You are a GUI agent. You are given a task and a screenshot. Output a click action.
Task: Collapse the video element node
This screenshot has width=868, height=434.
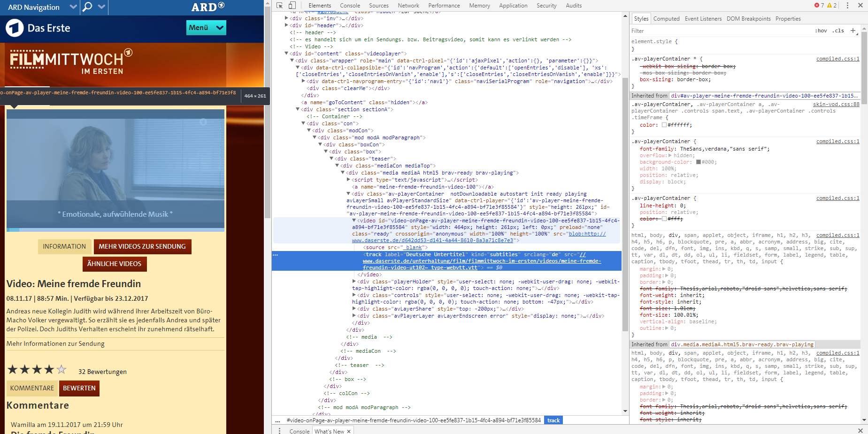coord(354,221)
